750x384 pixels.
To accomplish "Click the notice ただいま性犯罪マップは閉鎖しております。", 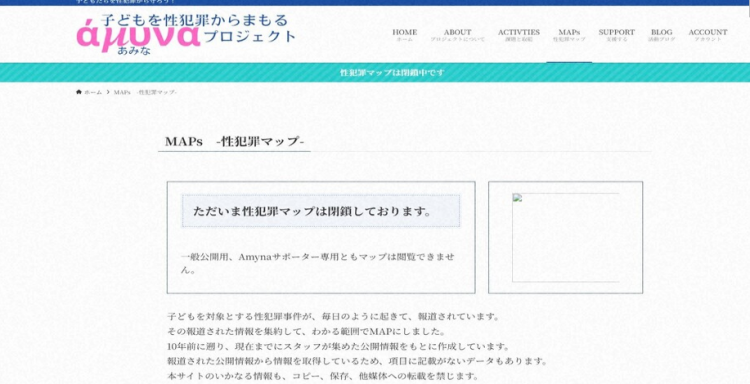I will (320, 211).
